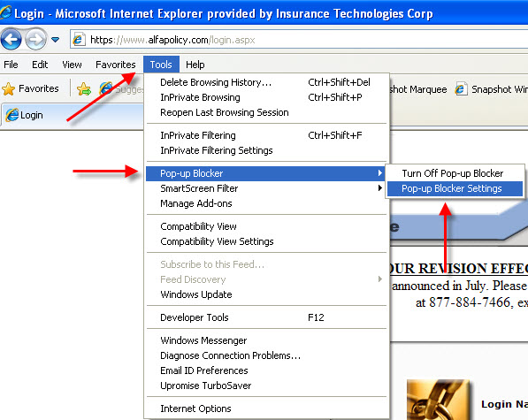Viewport: 528px width, 420px height.
Task: Open the File menu
Action: pos(11,65)
